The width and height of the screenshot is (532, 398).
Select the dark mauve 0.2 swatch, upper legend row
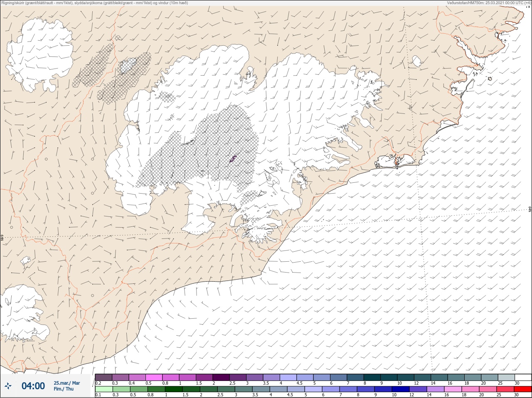[x=103, y=378]
